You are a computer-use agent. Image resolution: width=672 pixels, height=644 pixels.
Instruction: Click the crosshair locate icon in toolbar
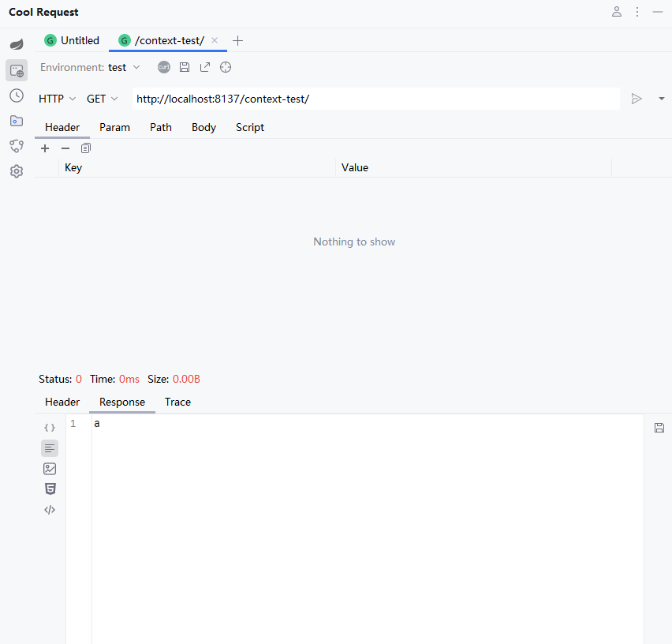click(226, 67)
